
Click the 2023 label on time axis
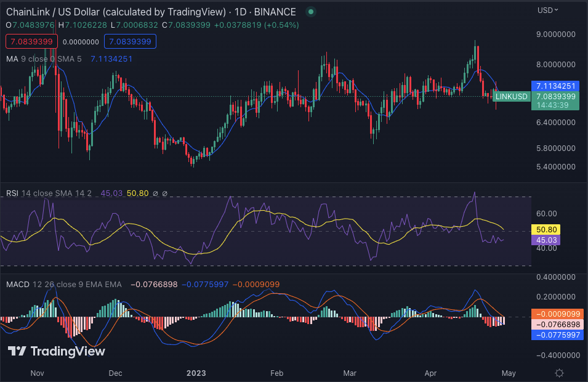click(196, 373)
